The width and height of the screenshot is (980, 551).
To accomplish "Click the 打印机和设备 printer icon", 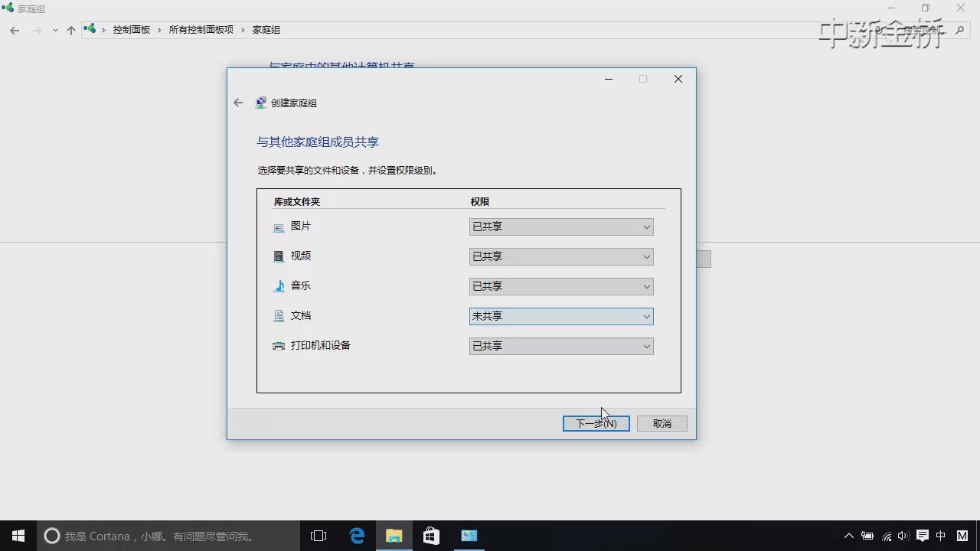I will click(279, 346).
